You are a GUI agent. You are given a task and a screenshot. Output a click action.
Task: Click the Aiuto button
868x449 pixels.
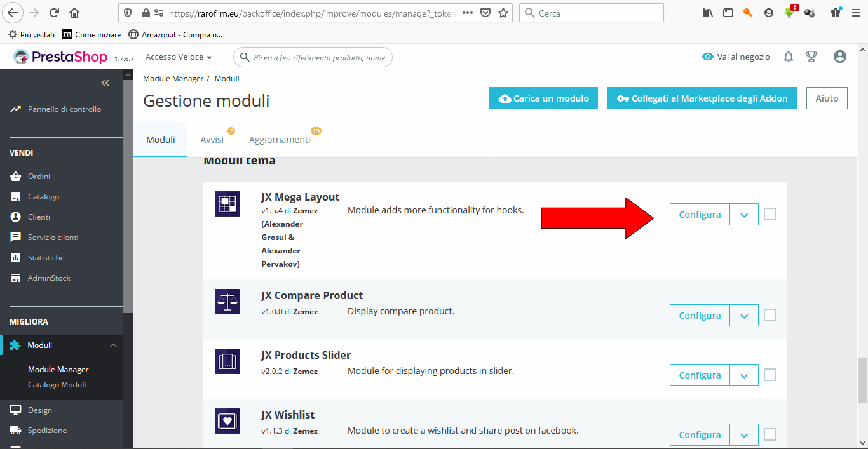coord(827,98)
